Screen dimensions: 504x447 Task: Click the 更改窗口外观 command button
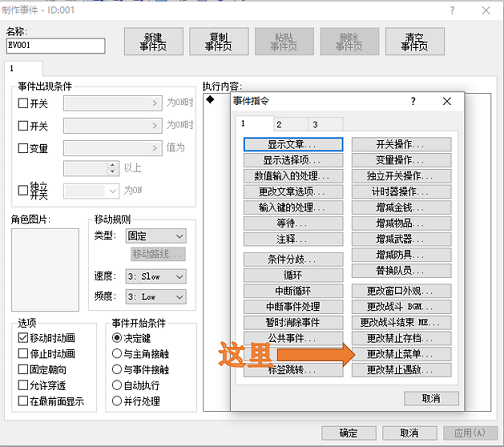(x=401, y=291)
